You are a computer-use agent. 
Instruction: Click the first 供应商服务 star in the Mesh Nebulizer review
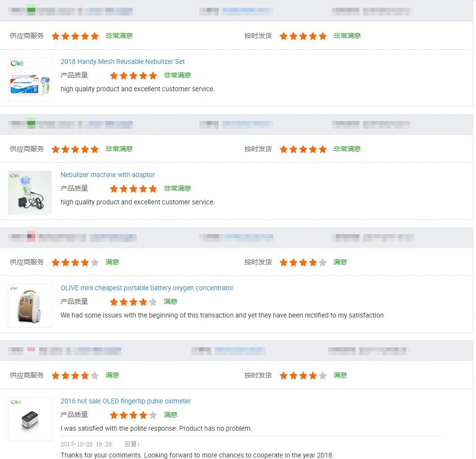pyautogui.click(x=56, y=36)
